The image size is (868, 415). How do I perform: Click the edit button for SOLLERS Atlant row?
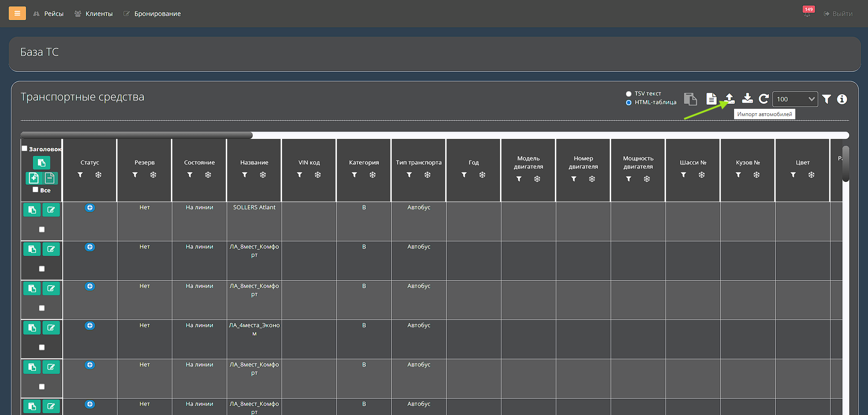(x=51, y=210)
